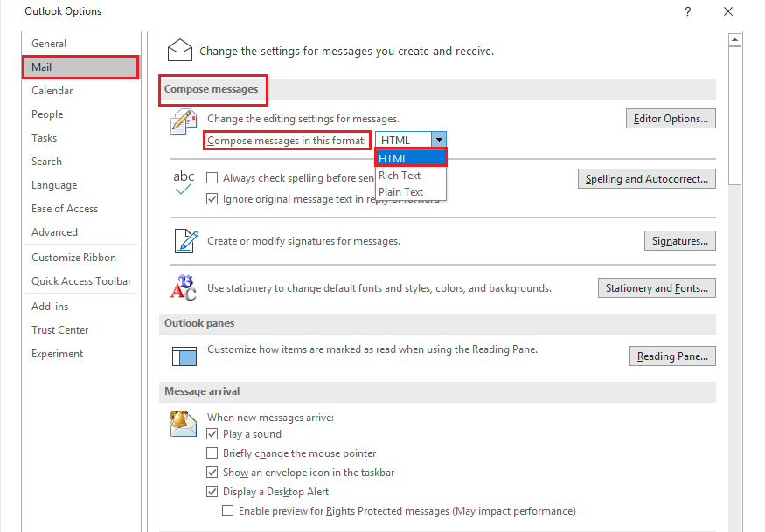
Task: Open the Advanced options category
Action: [x=81, y=232]
